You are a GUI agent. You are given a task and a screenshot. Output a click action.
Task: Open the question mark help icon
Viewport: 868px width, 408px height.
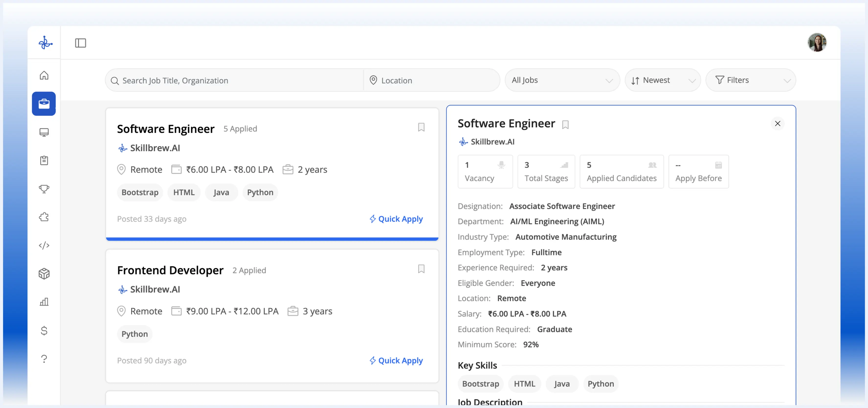[x=44, y=358]
